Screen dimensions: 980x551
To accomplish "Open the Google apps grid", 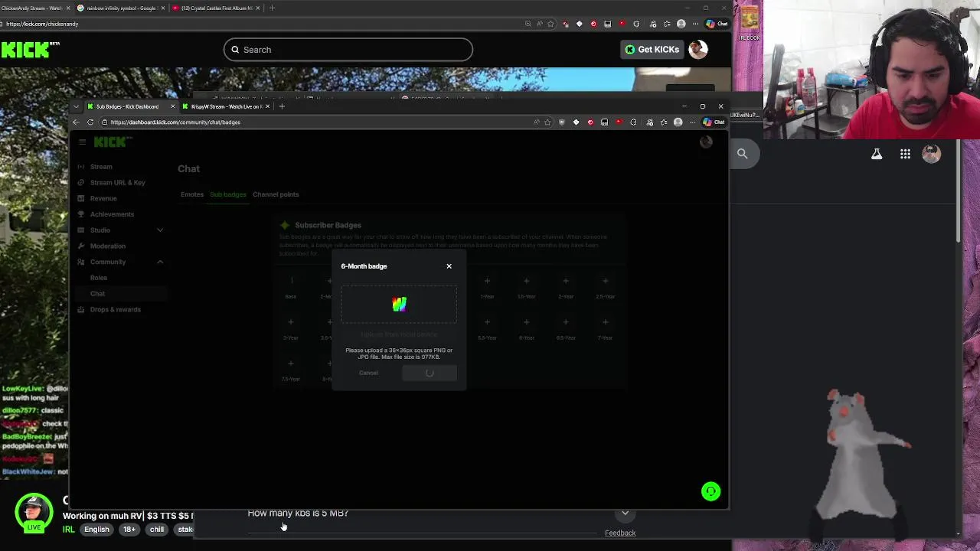I will click(905, 155).
